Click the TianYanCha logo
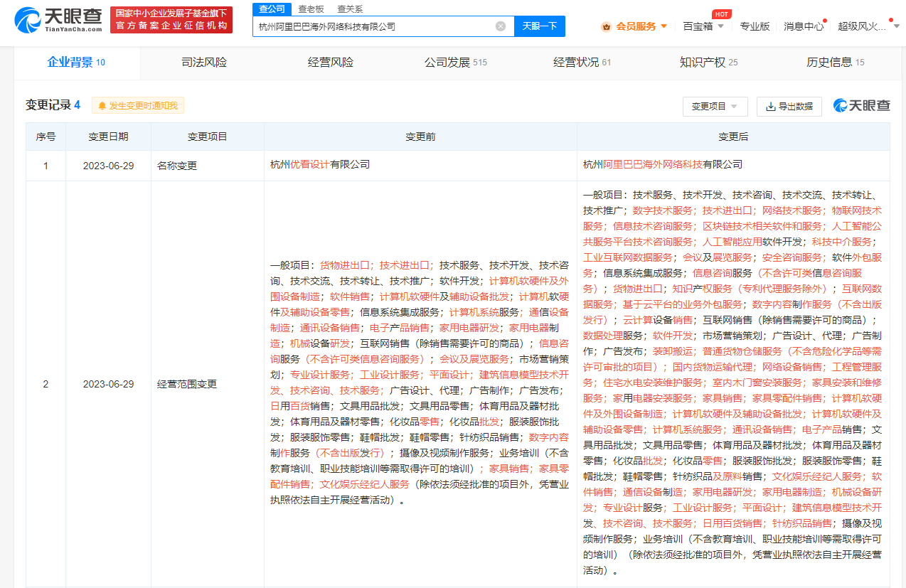Screen dimensions: 906x588 click(x=58, y=20)
